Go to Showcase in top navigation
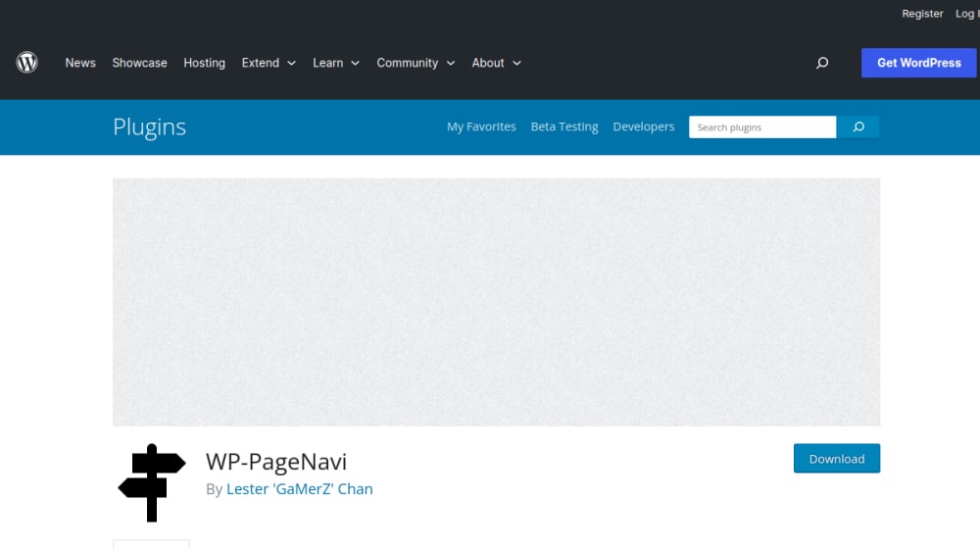Image resolution: width=980 pixels, height=549 pixels. click(139, 63)
